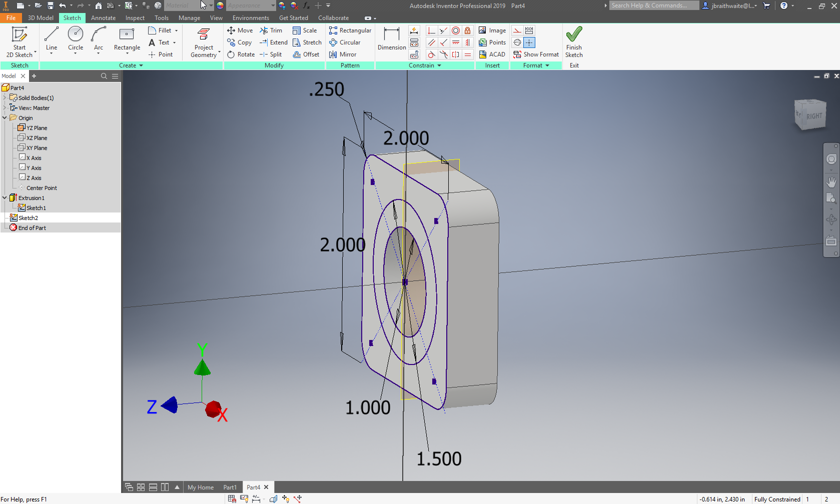
Task: Open the Annotate ribbon tab
Action: tap(103, 18)
